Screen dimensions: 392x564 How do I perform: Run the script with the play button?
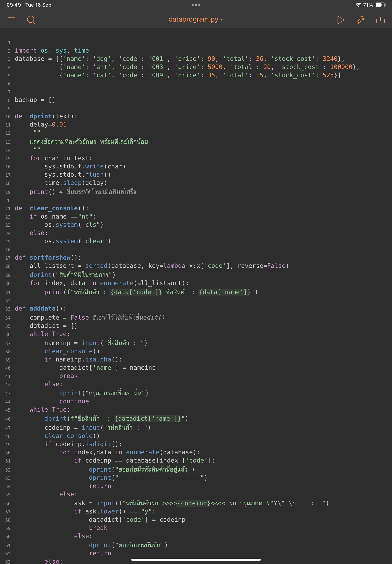pos(340,20)
